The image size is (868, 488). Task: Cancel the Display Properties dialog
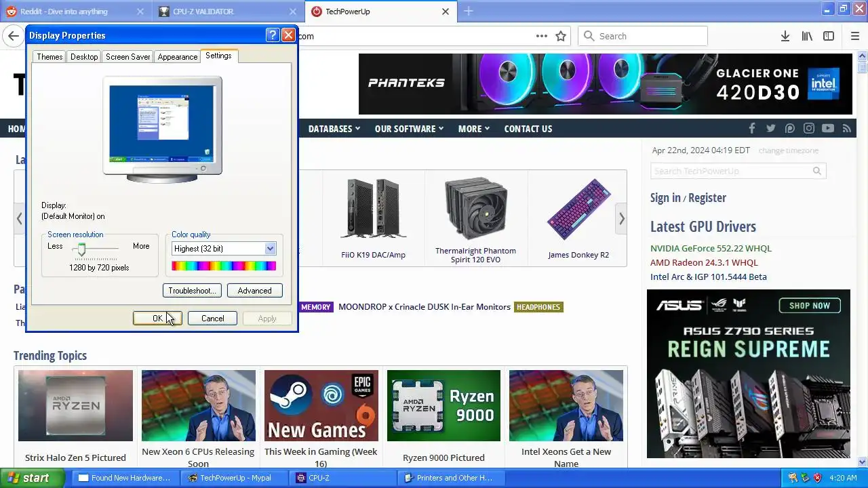[x=212, y=318]
